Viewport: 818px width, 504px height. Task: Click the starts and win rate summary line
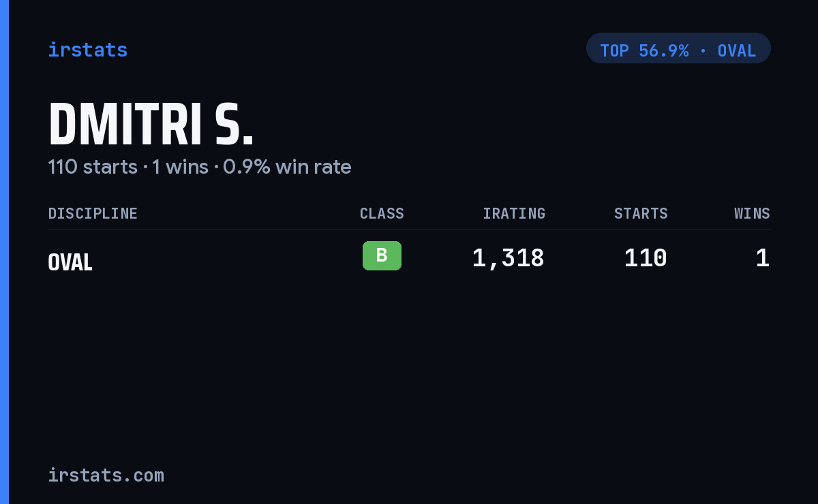[x=200, y=167]
